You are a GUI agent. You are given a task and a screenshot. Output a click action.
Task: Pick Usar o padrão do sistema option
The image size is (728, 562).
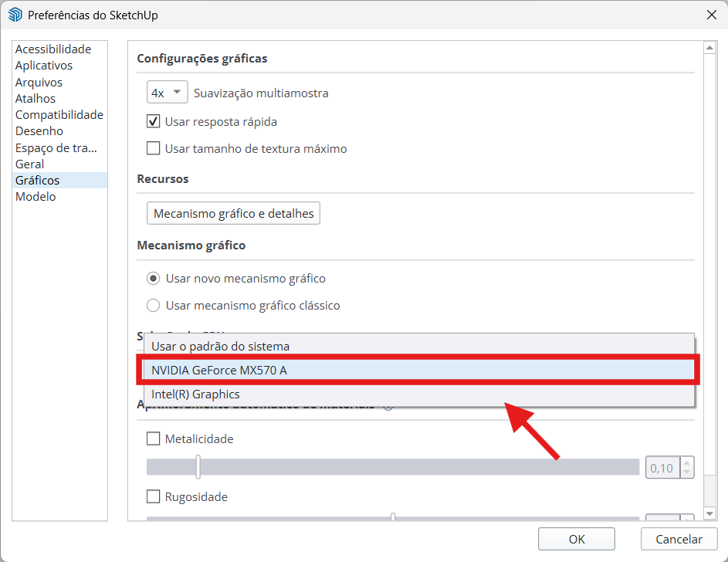tap(221, 346)
